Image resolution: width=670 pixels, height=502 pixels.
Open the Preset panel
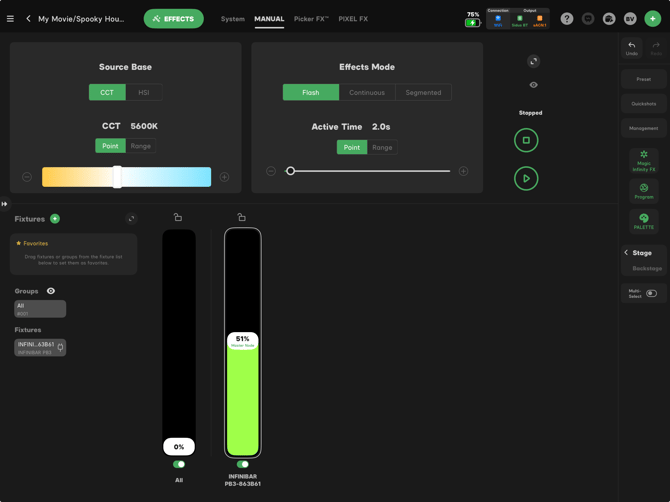point(644,79)
